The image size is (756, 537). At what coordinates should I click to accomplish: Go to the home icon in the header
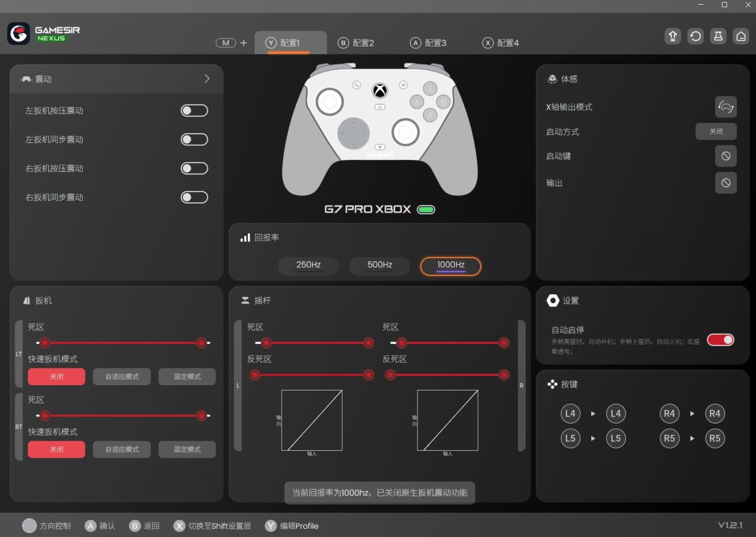(741, 36)
